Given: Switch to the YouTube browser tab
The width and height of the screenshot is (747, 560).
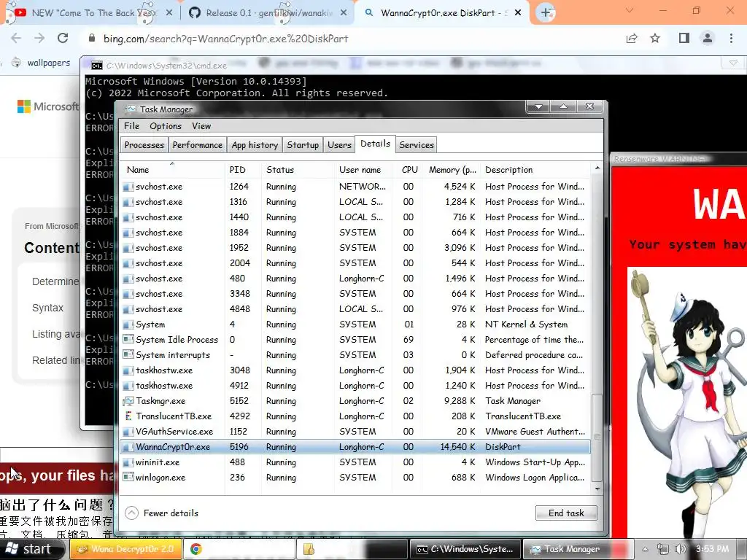Looking at the screenshot, I should [x=90, y=13].
